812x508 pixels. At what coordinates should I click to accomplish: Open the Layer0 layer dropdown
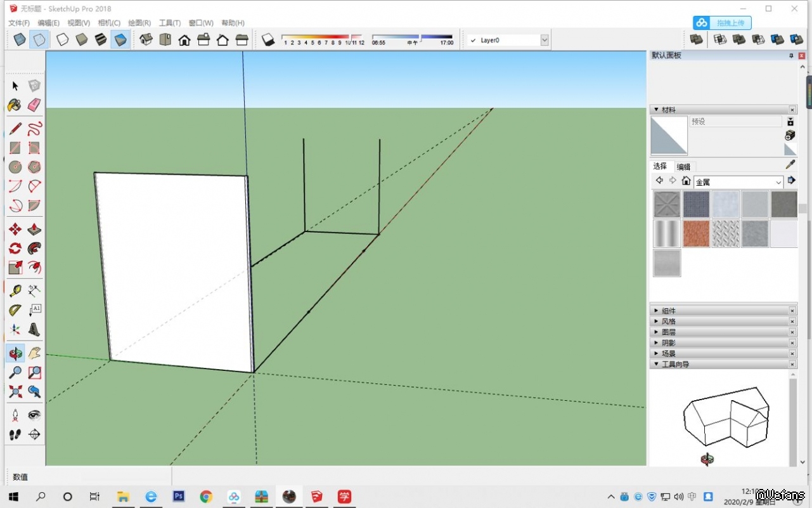544,40
